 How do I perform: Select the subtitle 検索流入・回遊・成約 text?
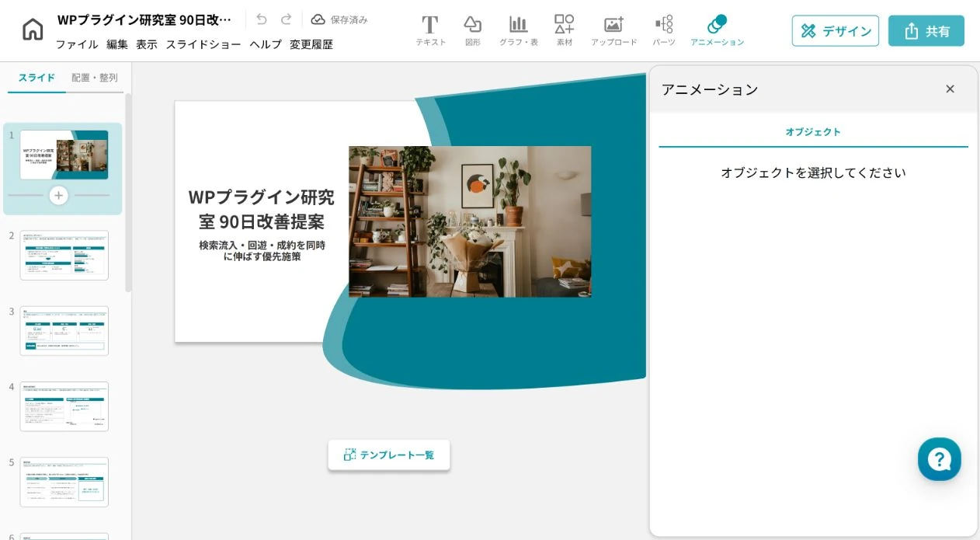click(262, 250)
